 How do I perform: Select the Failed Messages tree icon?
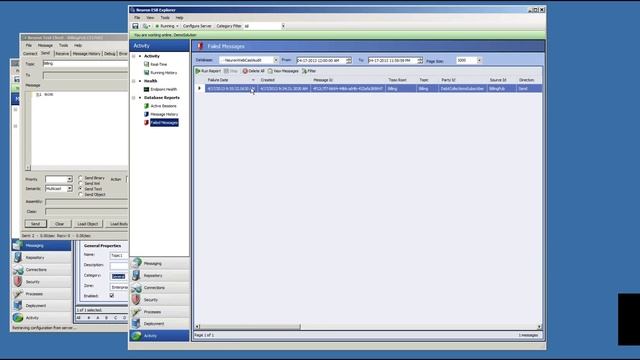tap(146, 122)
